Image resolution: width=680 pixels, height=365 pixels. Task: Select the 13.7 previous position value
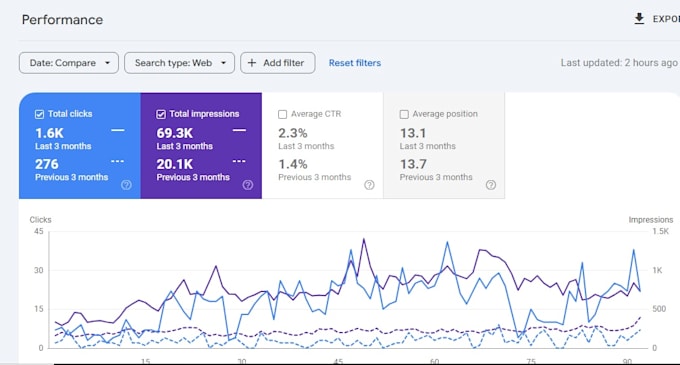click(x=413, y=164)
